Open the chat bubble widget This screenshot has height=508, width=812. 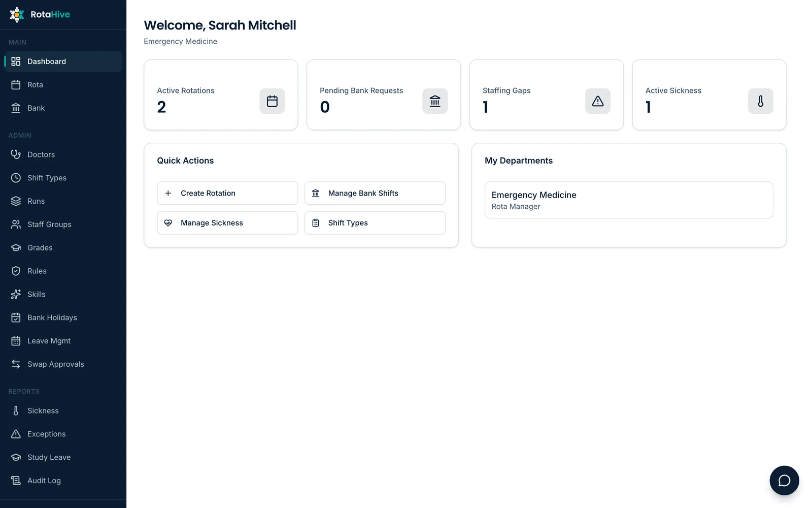tap(784, 480)
